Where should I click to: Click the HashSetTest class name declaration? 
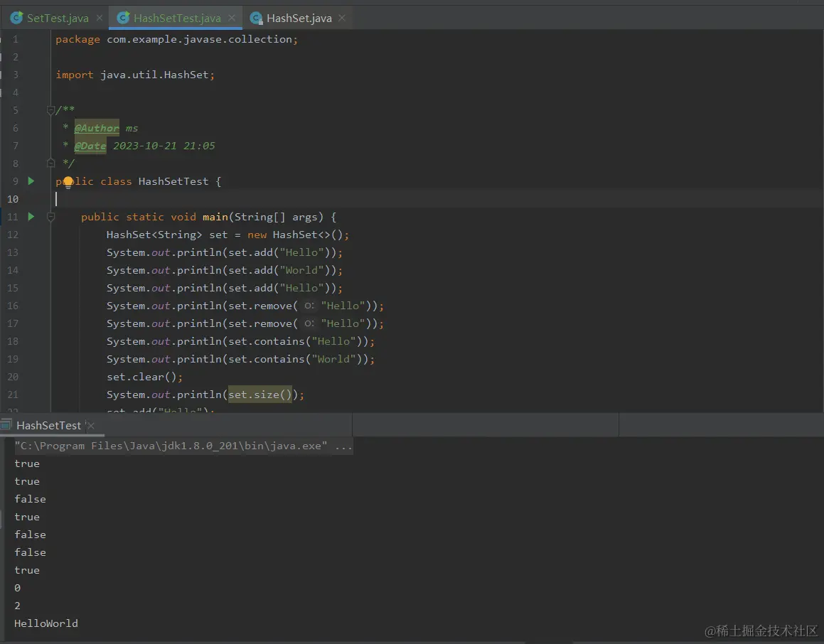(x=173, y=182)
